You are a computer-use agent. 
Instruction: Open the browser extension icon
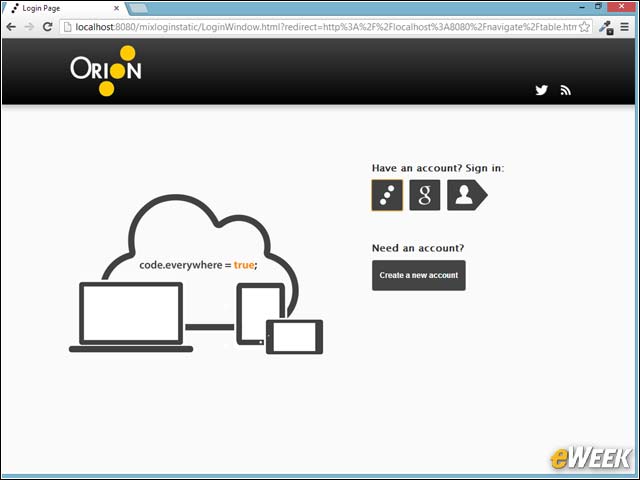click(x=606, y=27)
